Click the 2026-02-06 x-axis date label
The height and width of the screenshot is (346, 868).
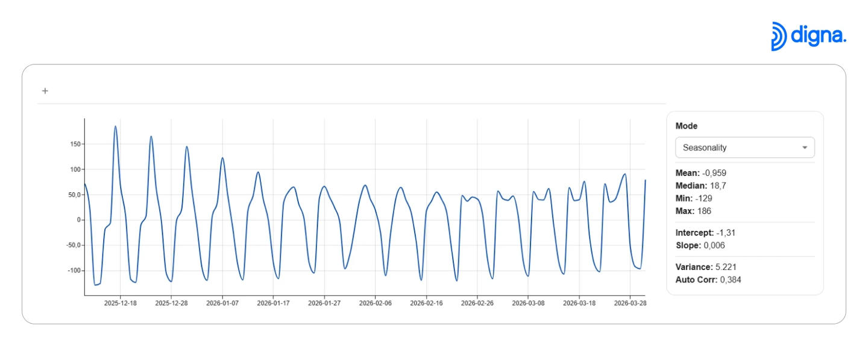375,303
